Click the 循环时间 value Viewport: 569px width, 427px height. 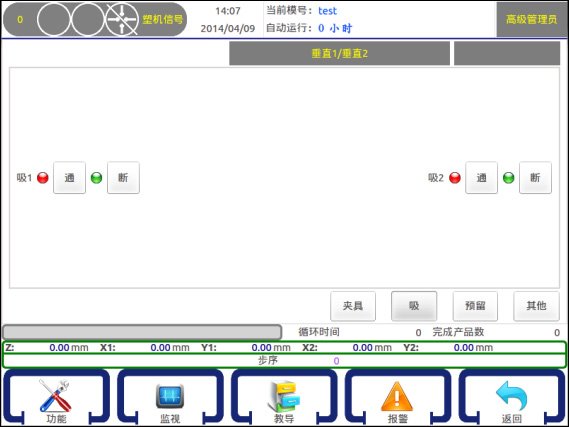click(x=418, y=332)
